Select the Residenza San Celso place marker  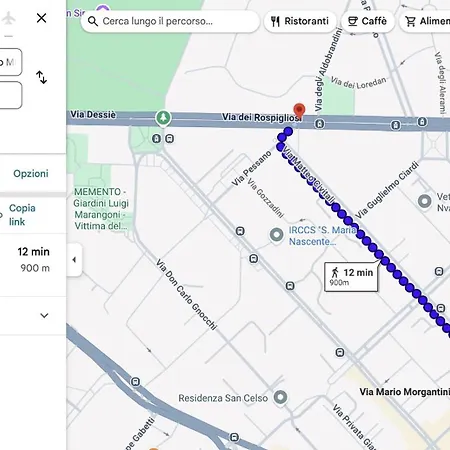[280, 397]
